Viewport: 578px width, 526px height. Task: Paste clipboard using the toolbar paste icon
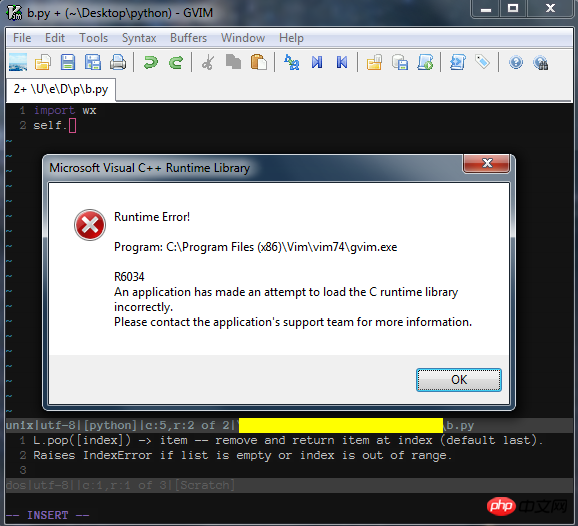click(258, 62)
